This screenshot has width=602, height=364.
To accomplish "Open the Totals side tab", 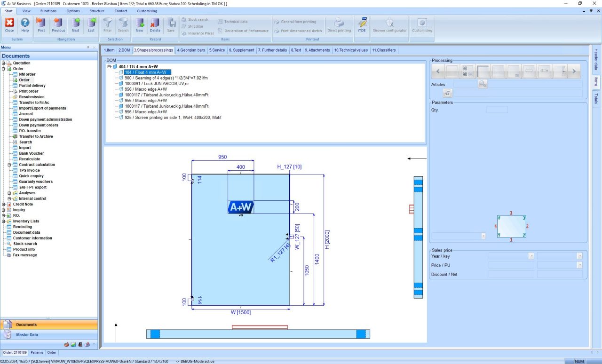I will tap(596, 98).
